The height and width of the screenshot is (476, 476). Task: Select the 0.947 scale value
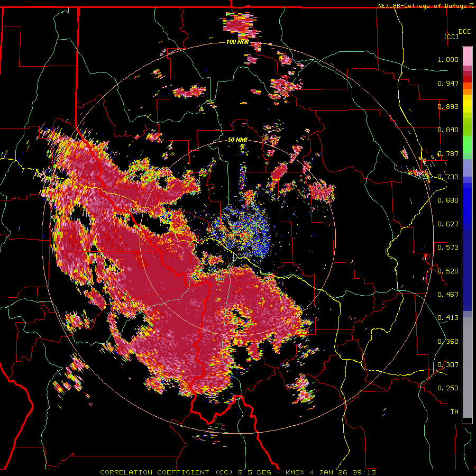click(x=448, y=83)
